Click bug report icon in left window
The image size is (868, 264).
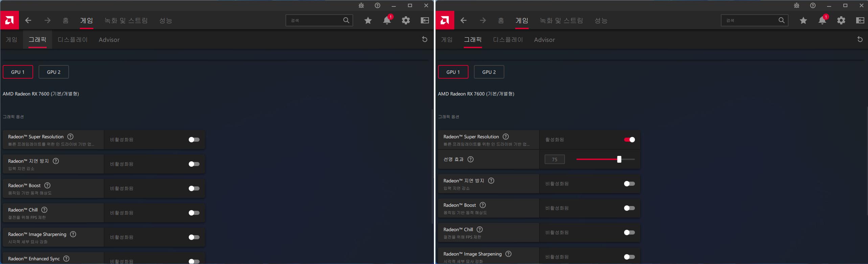point(361,5)
